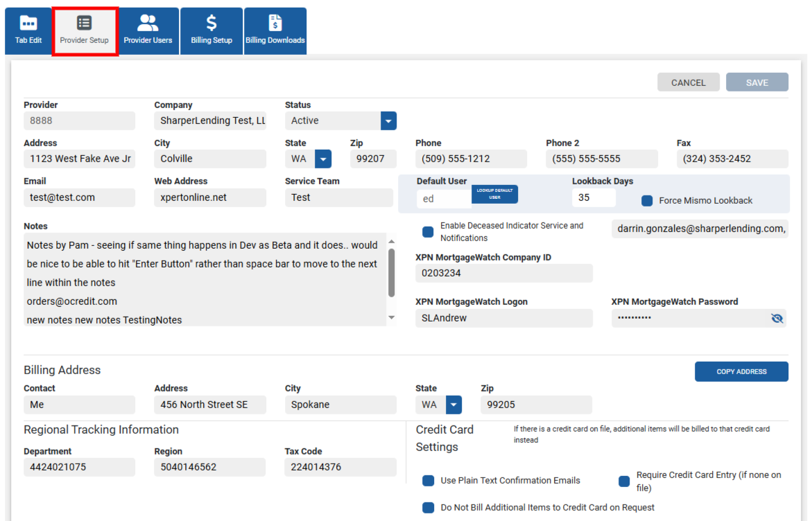Click the Billing Address section heading
Screen dimensions: 812x521
coord(62,370)
